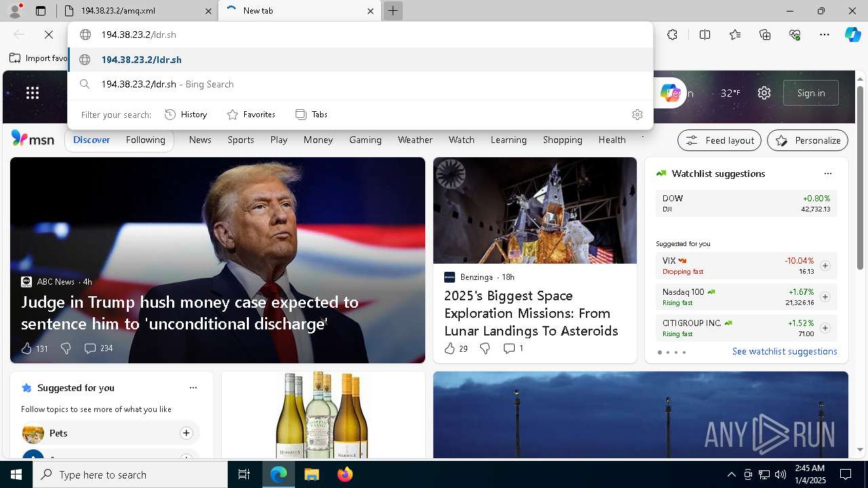The height and width of the screenshot is (488, 868).
Task: Open the Personalize button
Action: click(808, 140)
